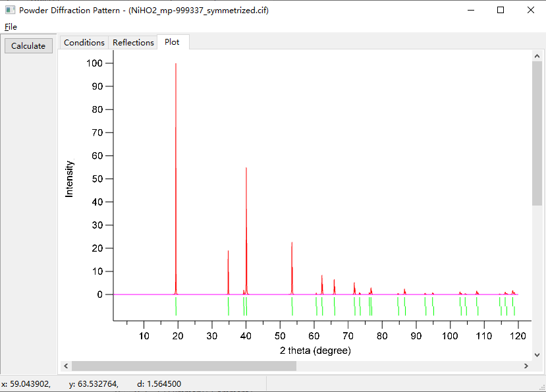
Task: Click the "2 theta (degree)" axis label
Action: [x=315, y=350]
